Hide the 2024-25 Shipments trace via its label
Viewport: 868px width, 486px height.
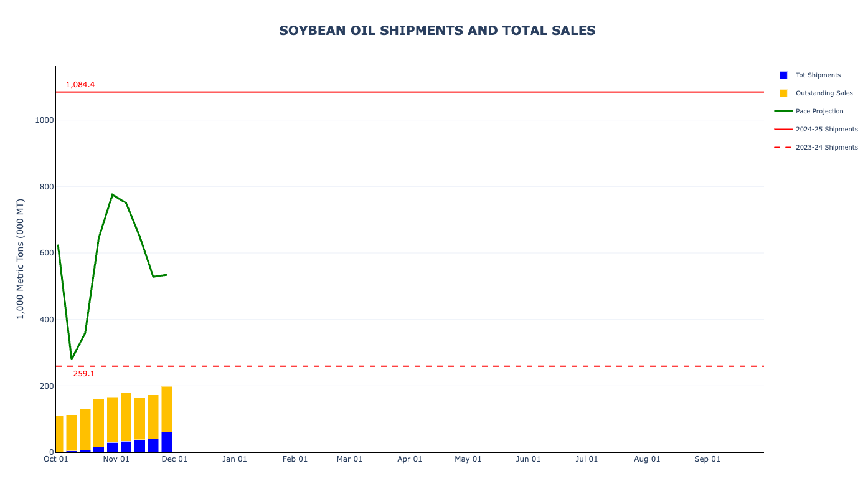click(826, 129)
